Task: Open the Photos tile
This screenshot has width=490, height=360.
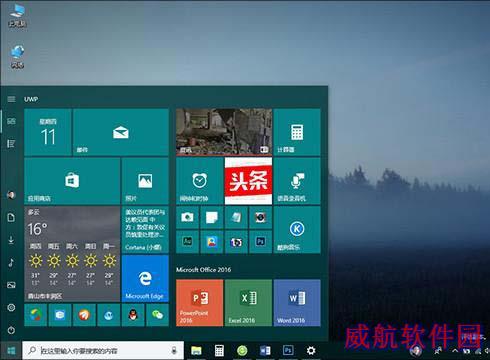Action: pos(145,181)
